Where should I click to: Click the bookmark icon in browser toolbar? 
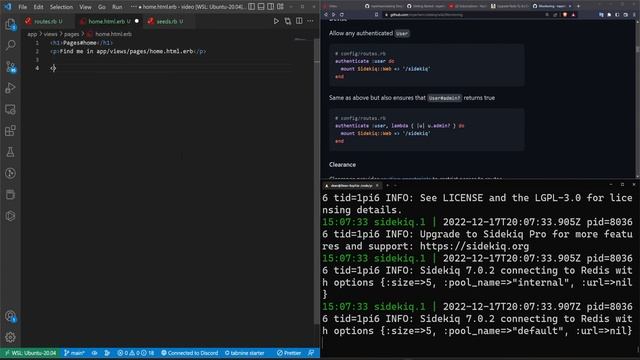point(376,15)
